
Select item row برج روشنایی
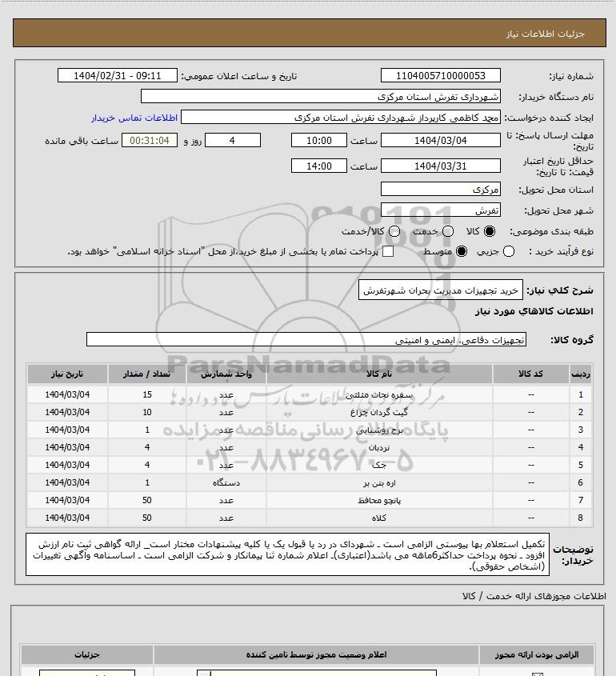tap(310, 430)
